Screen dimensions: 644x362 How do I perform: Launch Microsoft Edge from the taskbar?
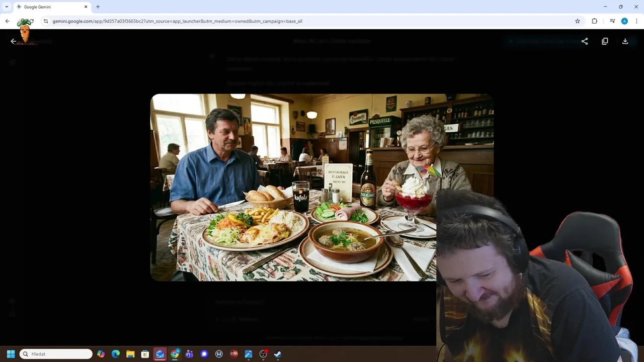[116, 354]
